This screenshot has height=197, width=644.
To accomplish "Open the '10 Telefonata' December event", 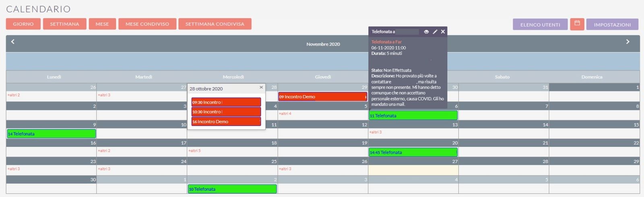I will pos(232,189).
